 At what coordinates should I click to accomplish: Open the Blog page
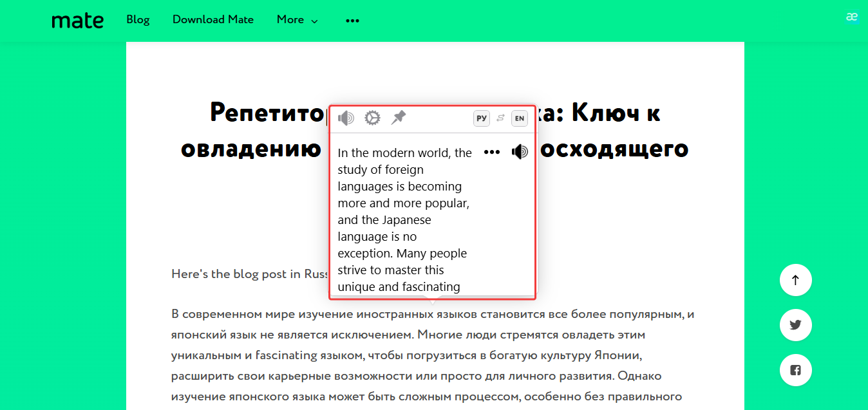pos(138,20)
